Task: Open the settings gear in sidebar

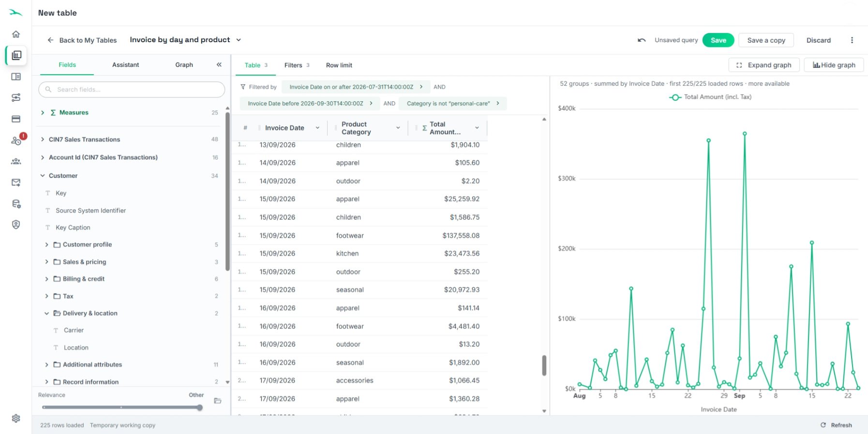Action: click(16, 418)
